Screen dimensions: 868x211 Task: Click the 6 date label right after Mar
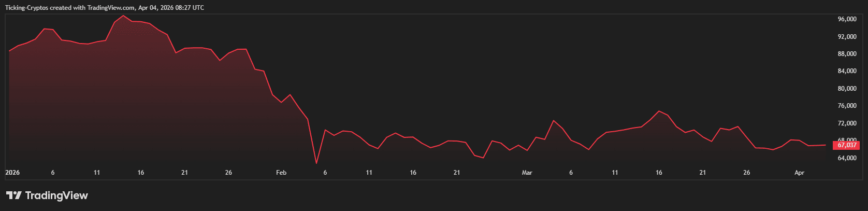pyautogui.click(x=571, y=173)
